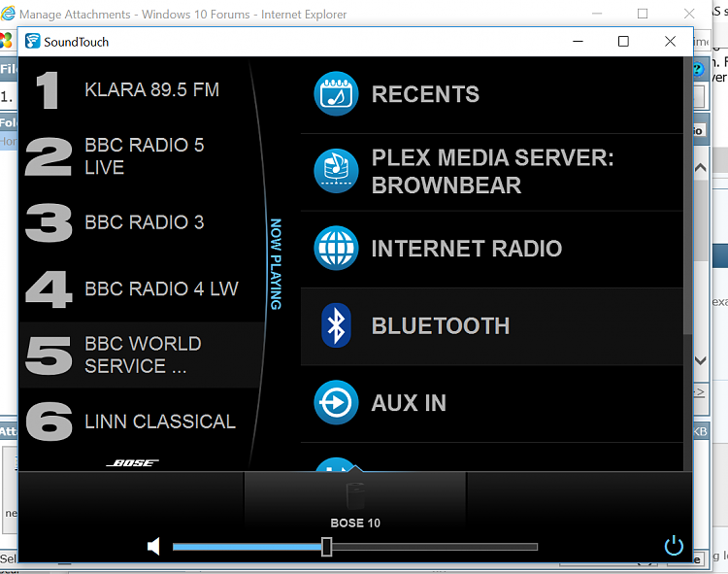
Task: Click the up chevron in Internet Explorer page
Action: (x=701, y=168)
